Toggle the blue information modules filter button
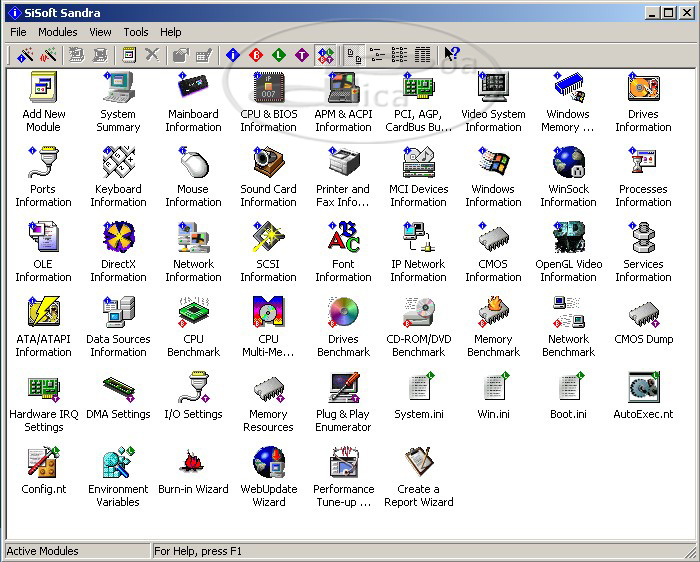The width and height of the screenshot is (700, 562). pyautogui.click(x=233, y=55)
